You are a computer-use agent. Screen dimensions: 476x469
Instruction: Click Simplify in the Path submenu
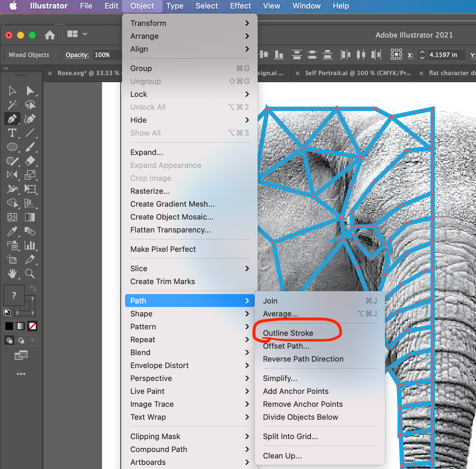[x=320, y=378]
